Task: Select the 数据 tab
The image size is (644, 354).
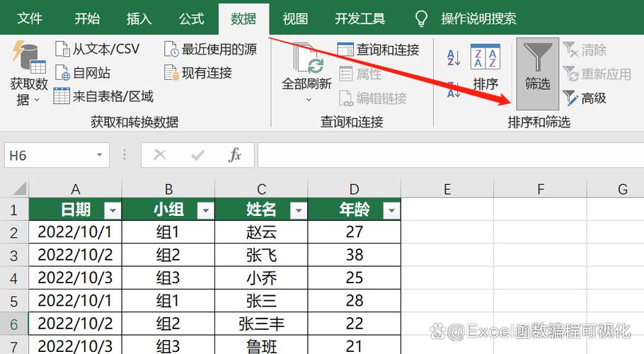Action: coord(243,19)
